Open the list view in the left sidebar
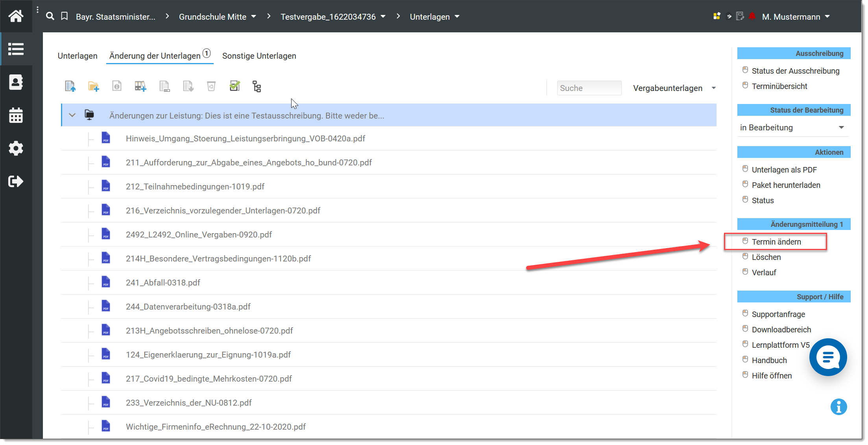The width and height of the screenshot is (868, 445). (16, 49)
